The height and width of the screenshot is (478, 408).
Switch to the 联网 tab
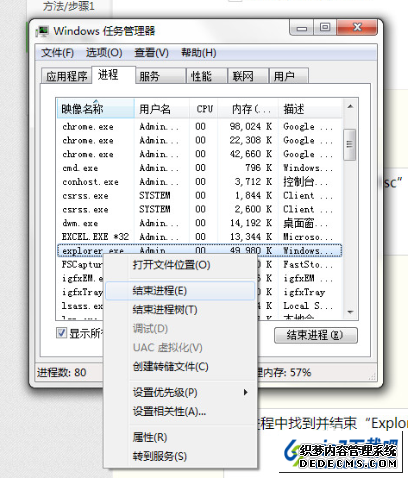248,76
